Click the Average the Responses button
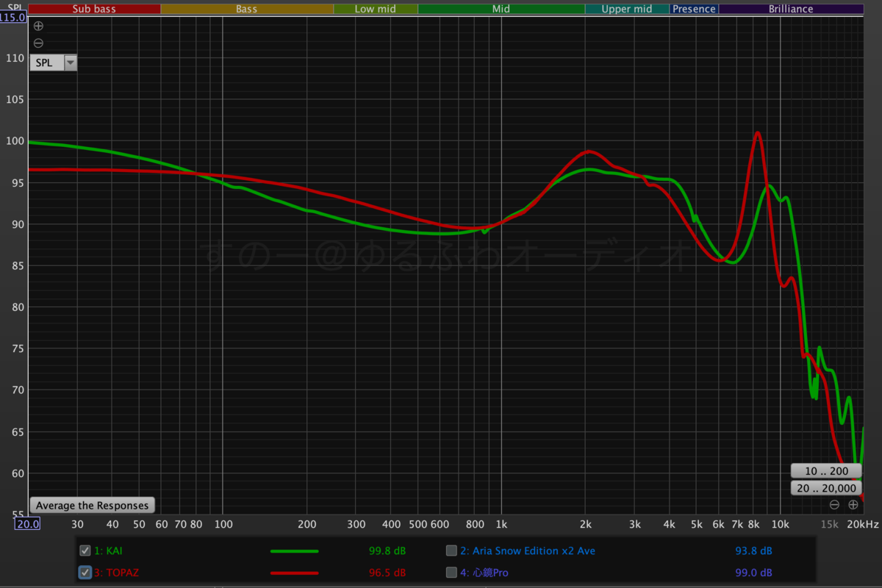Viewport: 882px width, 588px height. coord(93,506)
